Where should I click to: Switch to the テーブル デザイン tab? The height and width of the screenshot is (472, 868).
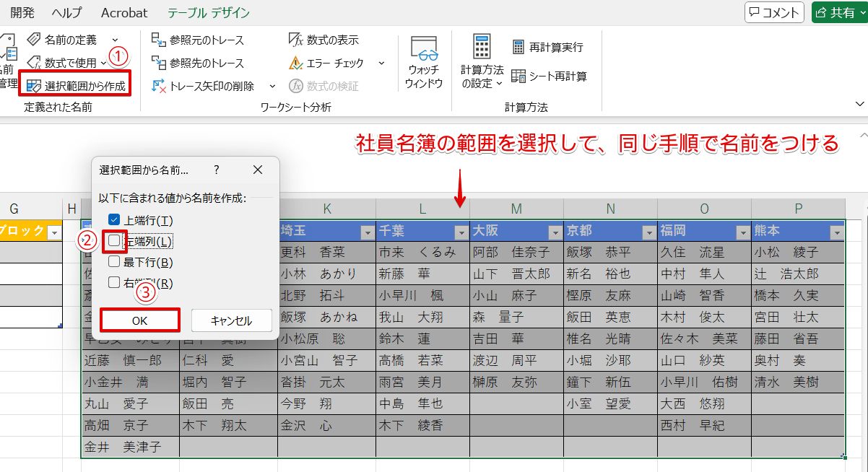(207, 12)
